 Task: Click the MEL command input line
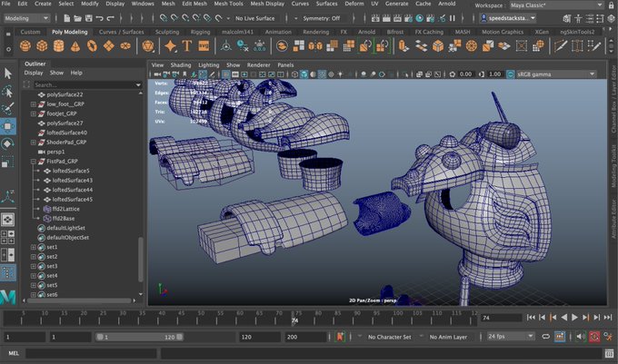pos(91,353)
